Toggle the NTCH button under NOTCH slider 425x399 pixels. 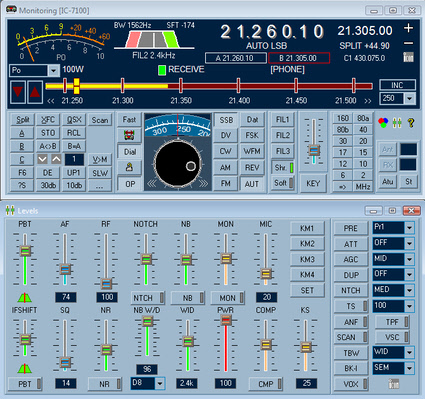148,298
